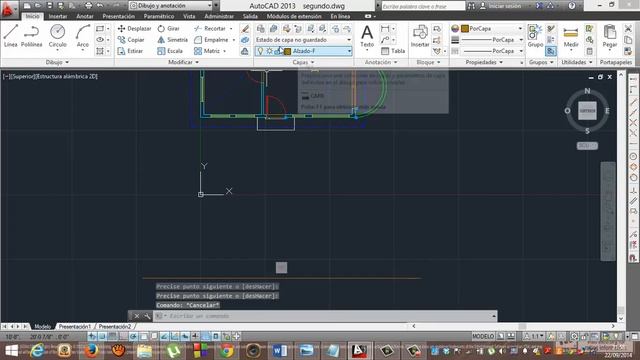
Task: Click the Empalme (fillet) tool
Action: pos(211,40)
